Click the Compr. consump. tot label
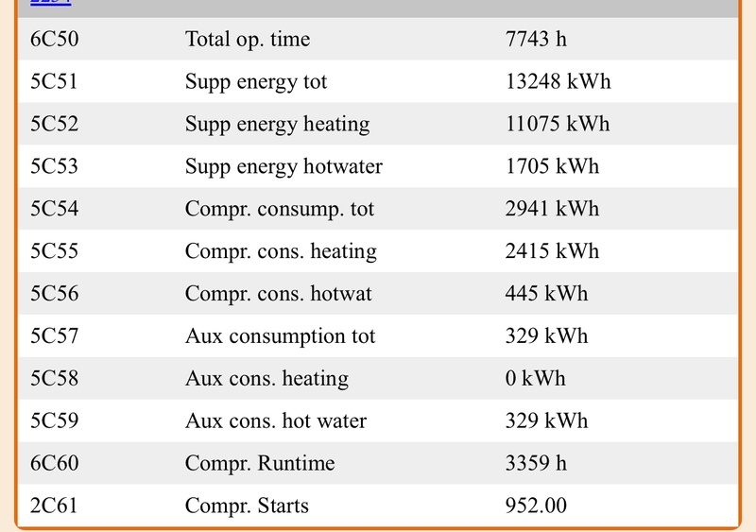 coord(280,209)
